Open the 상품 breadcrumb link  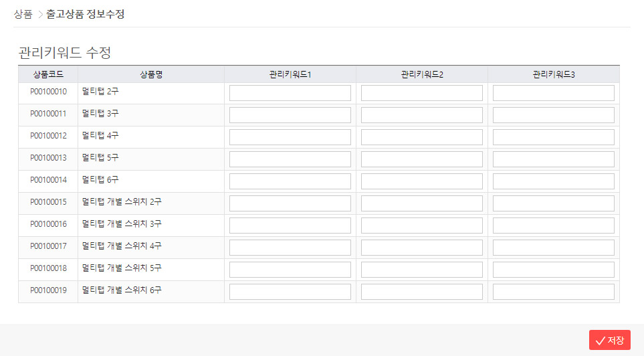23,14
